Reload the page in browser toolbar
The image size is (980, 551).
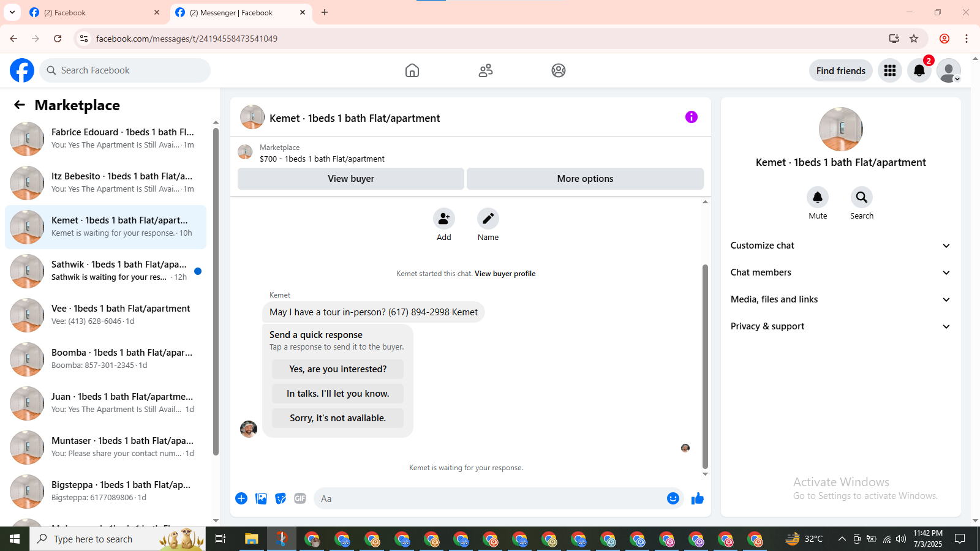(58, 39)
